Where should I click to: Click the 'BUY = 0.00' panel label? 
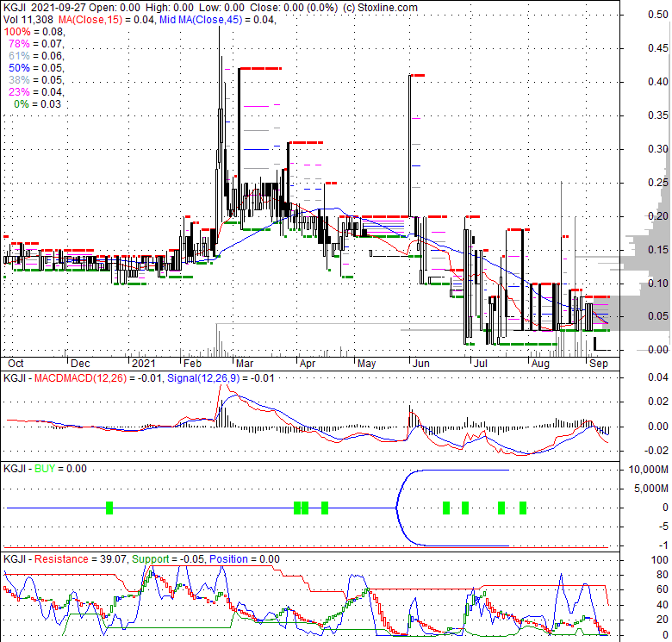tap(60, 469)
